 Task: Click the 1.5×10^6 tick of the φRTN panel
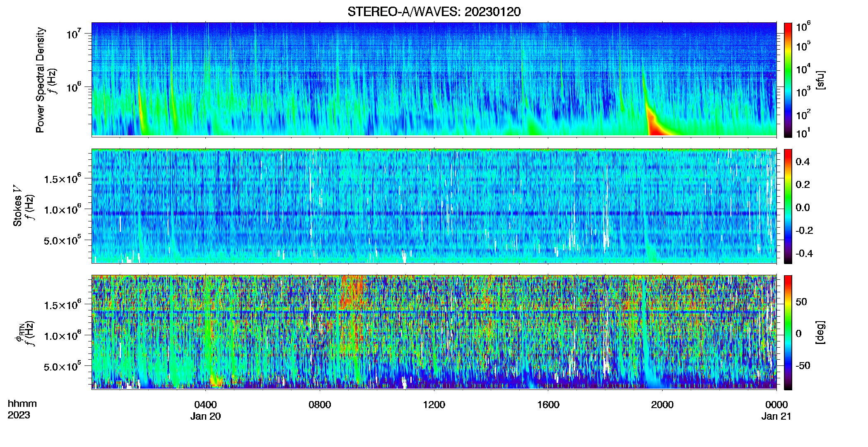[x=63, y=305]
